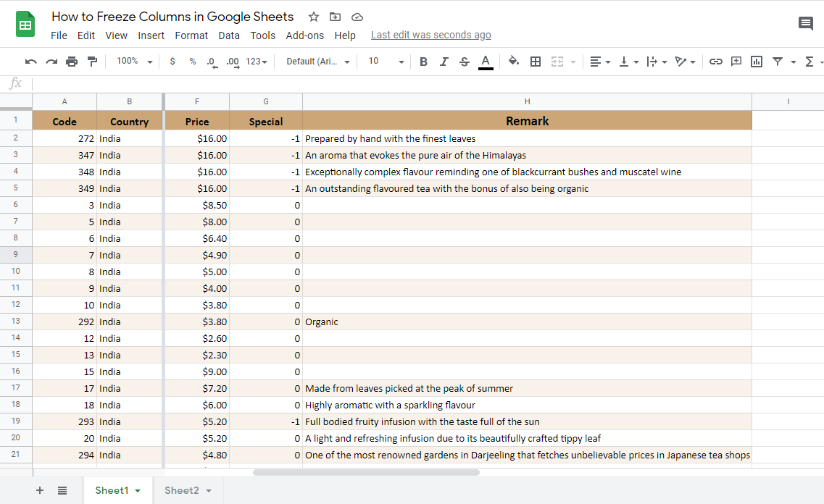The height and width of the screenshot is (504, 824).
Task: Open the View menu
Action: 116,35
